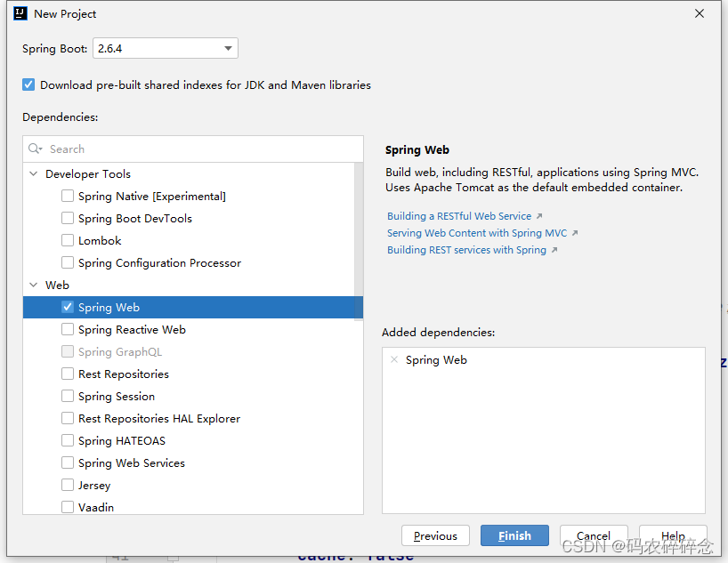Click the Help button
Image resolution: width=728 pixels, height=563 pixels.
pos(673,535)
